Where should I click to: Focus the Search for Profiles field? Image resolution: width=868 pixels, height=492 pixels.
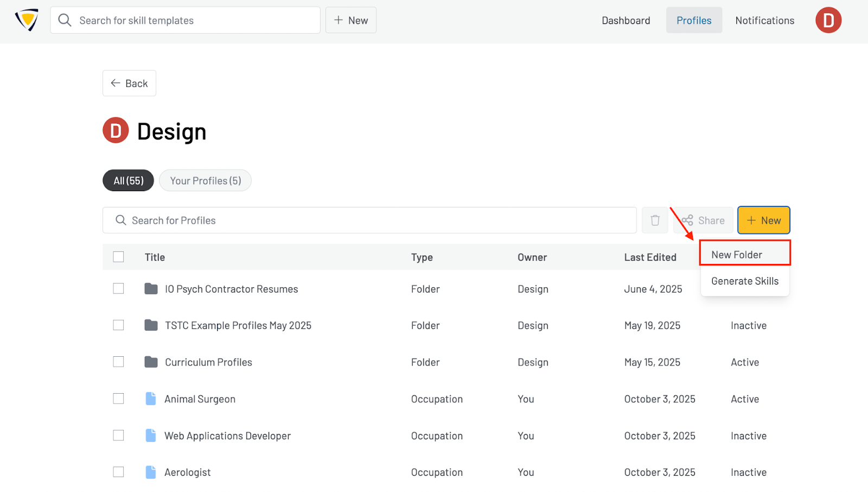click(369, 220)
